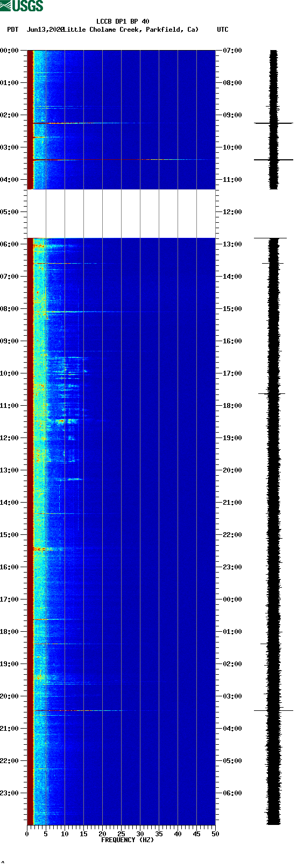Click the seismogram spike near 09:15 UTC

click(x=274, y=123)
